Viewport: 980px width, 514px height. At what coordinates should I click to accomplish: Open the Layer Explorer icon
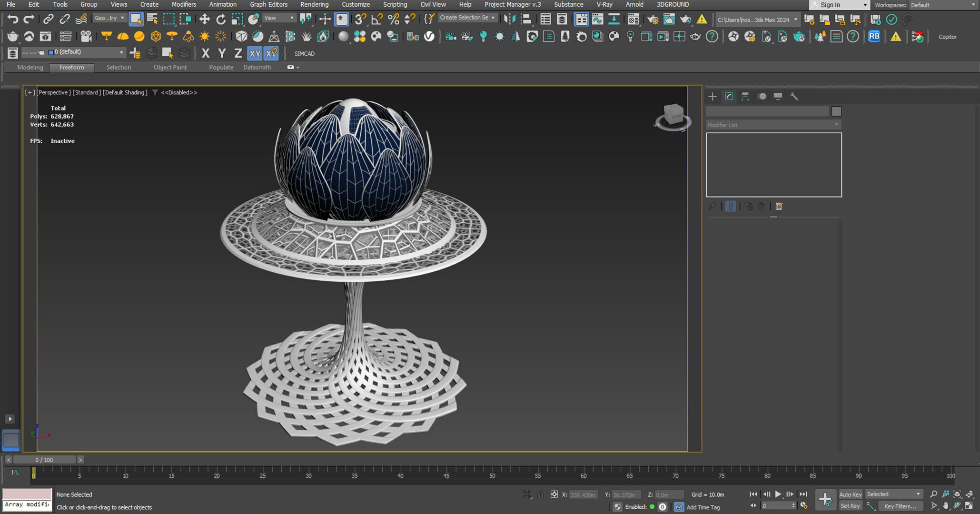(562, 19)
